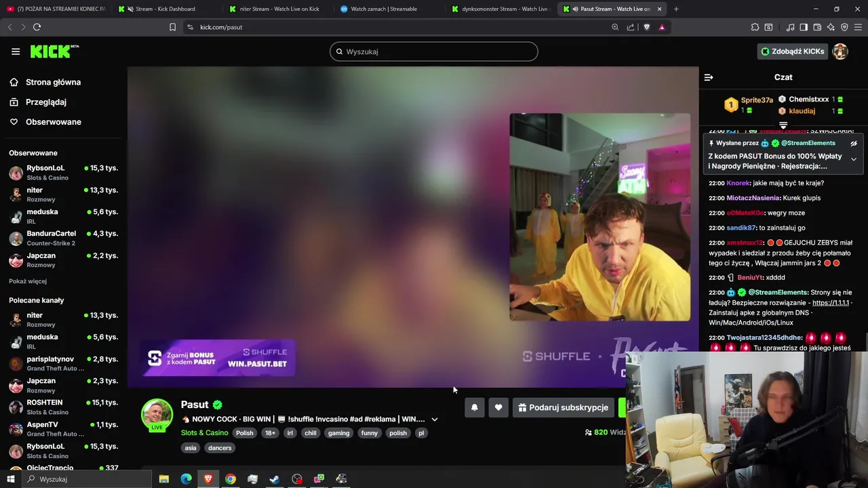
Task: Click the Pasut streamer name
Action: (x=195, y=405)
